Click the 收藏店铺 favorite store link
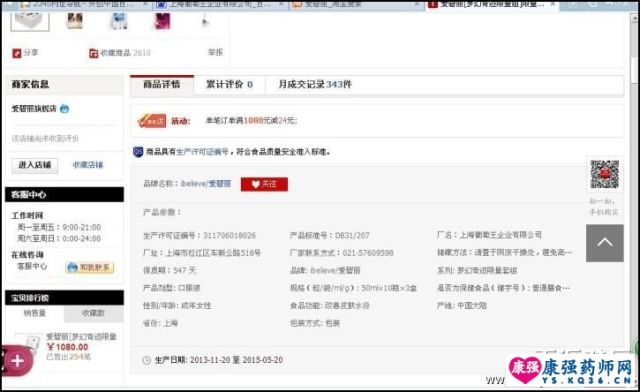 tap(88, 165)
